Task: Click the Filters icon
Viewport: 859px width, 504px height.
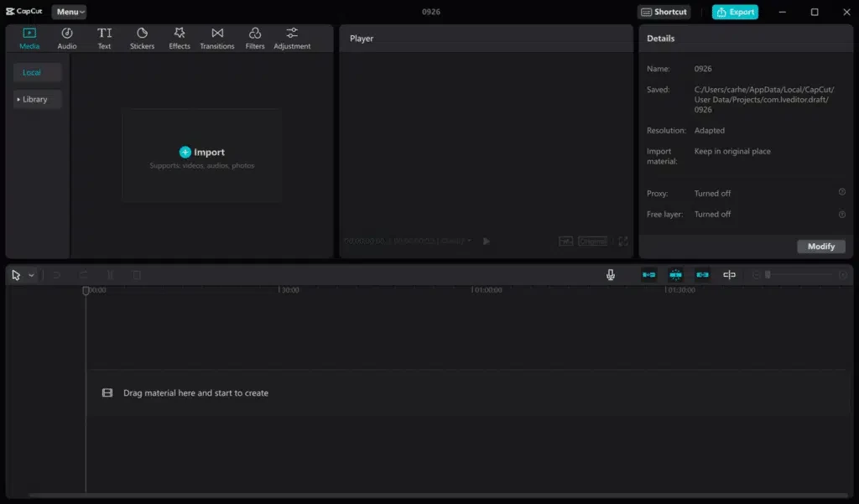Action: 255,38
